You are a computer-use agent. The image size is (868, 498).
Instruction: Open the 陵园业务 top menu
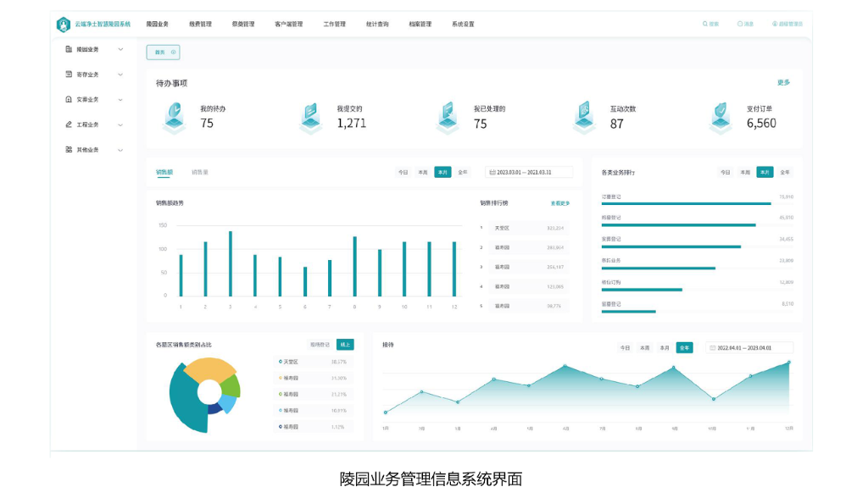[x=157, y=25]
